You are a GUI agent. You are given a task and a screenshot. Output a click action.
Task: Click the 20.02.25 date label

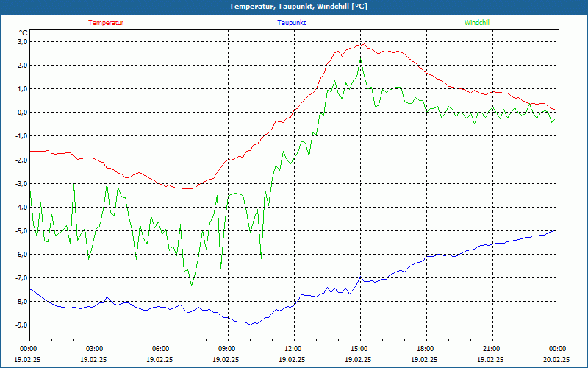pos(556,359)
